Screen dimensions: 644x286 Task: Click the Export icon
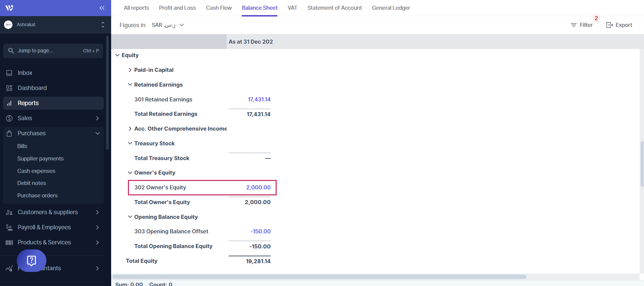tap(609, 25)
